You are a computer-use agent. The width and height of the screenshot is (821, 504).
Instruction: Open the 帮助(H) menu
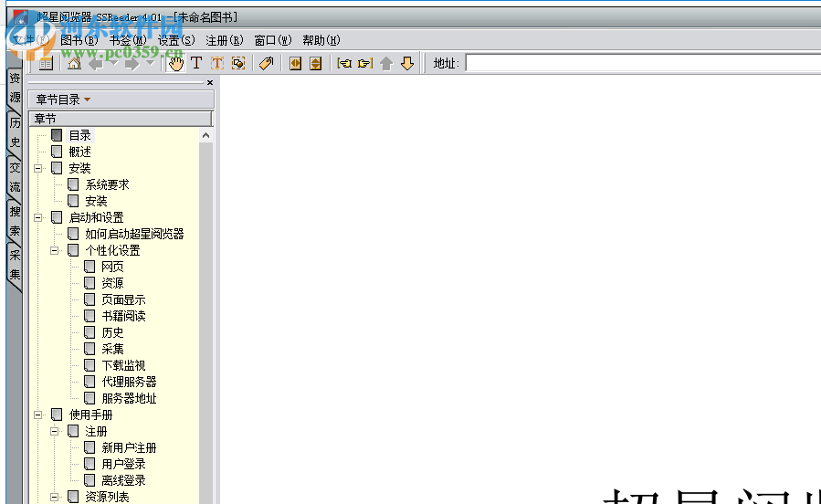[x=321, y=40]
